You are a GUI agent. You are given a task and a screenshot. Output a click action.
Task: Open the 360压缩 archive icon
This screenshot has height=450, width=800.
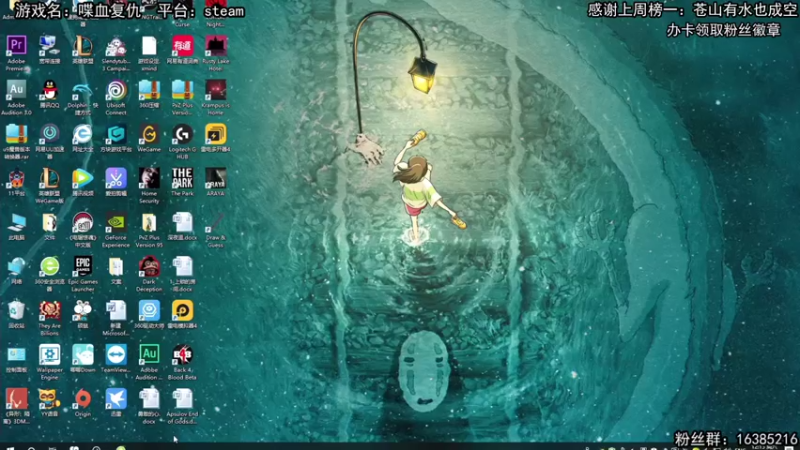coord(149,90)
